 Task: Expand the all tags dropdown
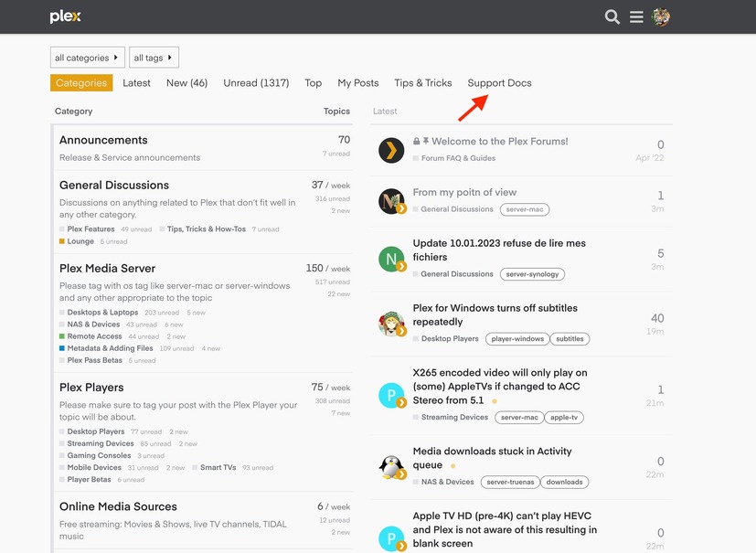click(154, 58)
